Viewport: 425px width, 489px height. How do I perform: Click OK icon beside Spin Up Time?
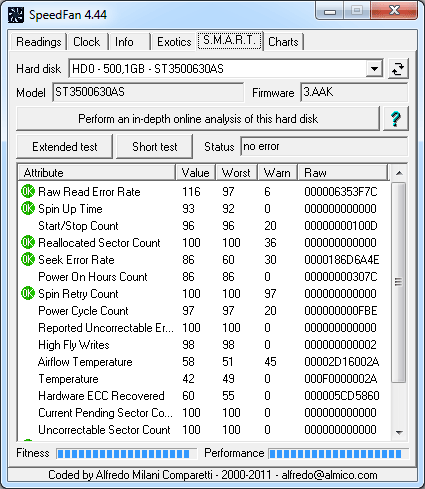point(28,208)
